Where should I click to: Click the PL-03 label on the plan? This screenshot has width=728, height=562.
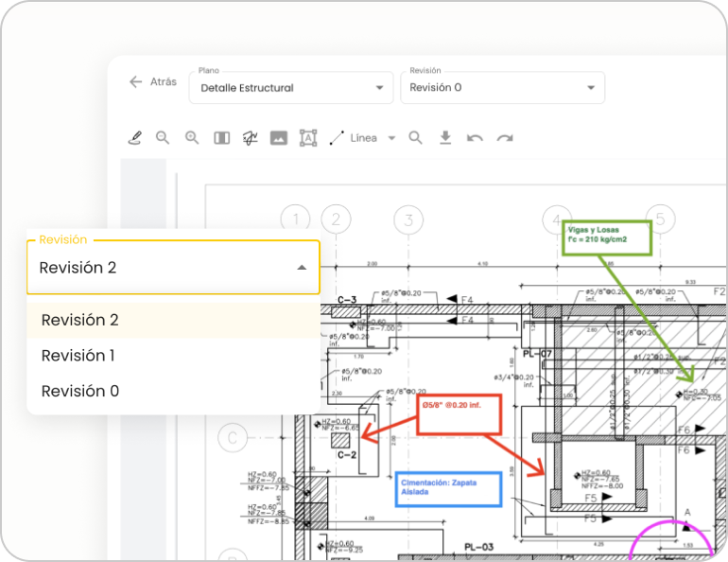point(478,547)
